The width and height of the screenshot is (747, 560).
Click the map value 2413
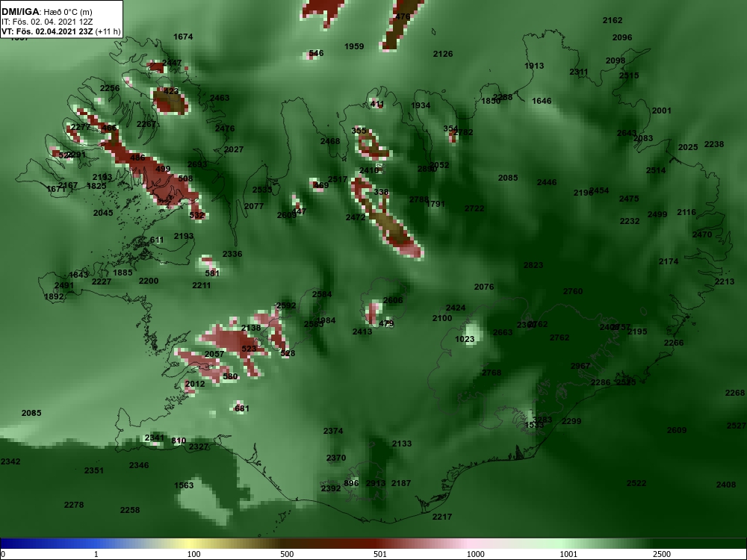362,332
